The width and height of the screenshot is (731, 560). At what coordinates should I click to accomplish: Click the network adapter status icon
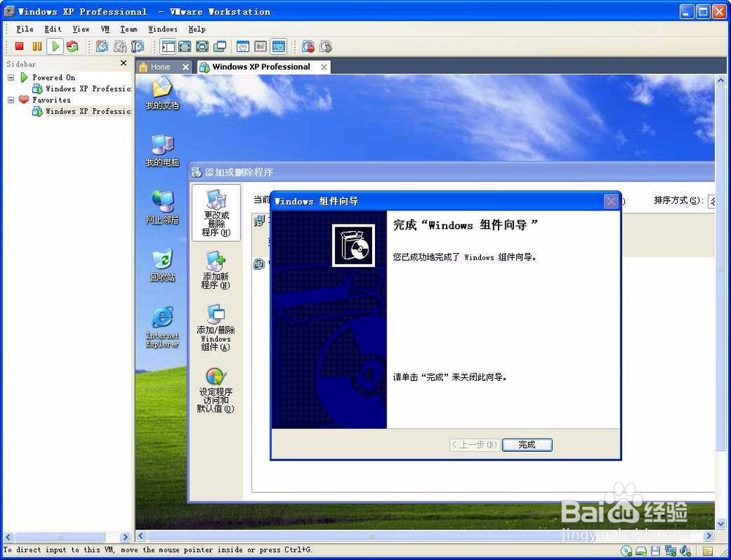[670, 550]
